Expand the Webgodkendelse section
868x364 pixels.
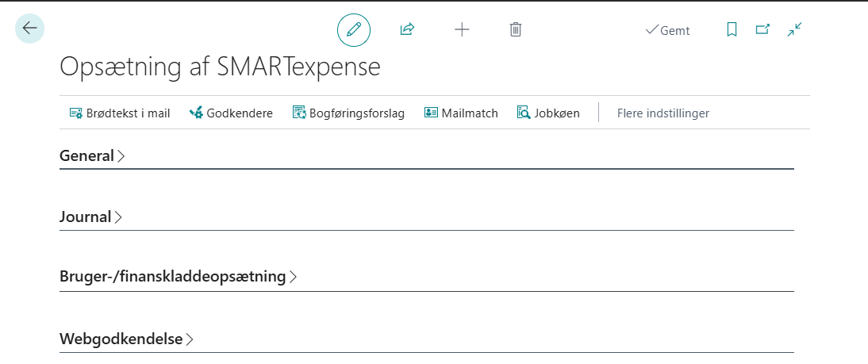(x=121, y=339)
